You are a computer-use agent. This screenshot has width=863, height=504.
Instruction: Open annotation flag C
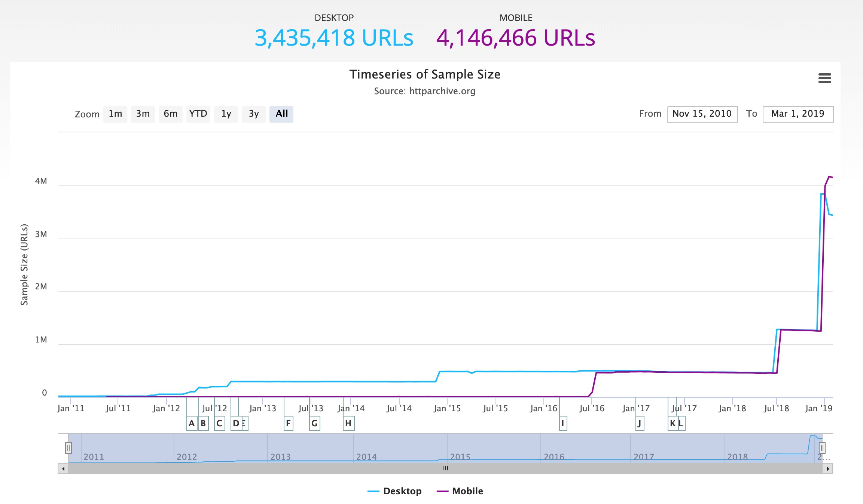(x=219, y=423)
